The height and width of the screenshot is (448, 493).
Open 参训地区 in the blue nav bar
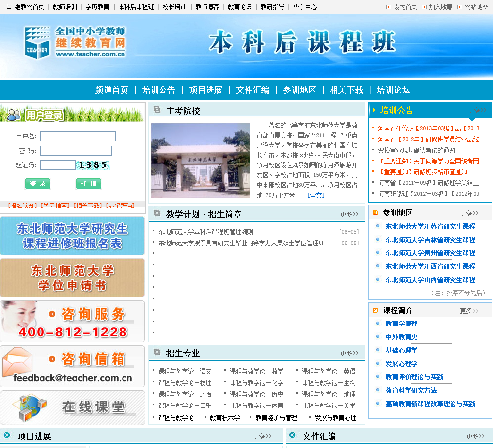(x=299, y=90)
